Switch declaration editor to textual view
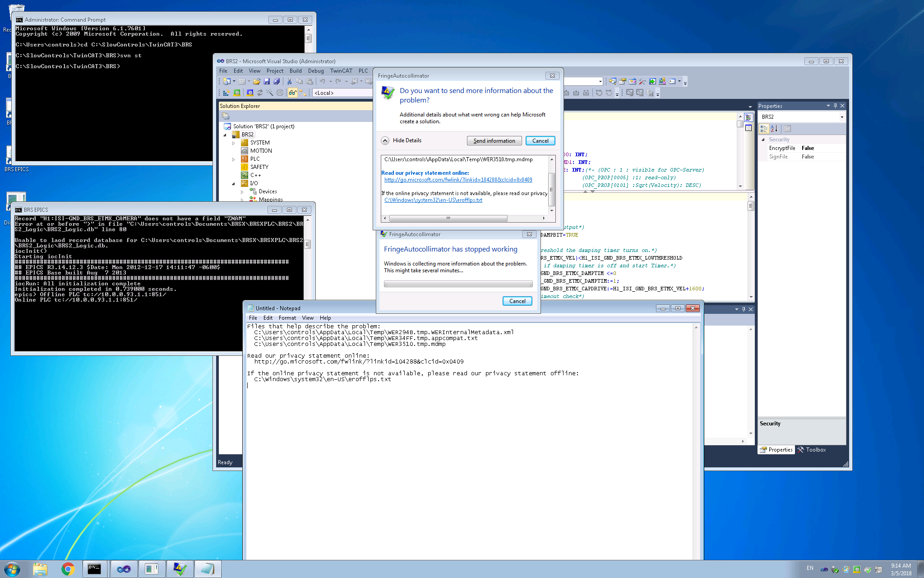Viewport: 924px width, 578px height. [x=748, y=117]
